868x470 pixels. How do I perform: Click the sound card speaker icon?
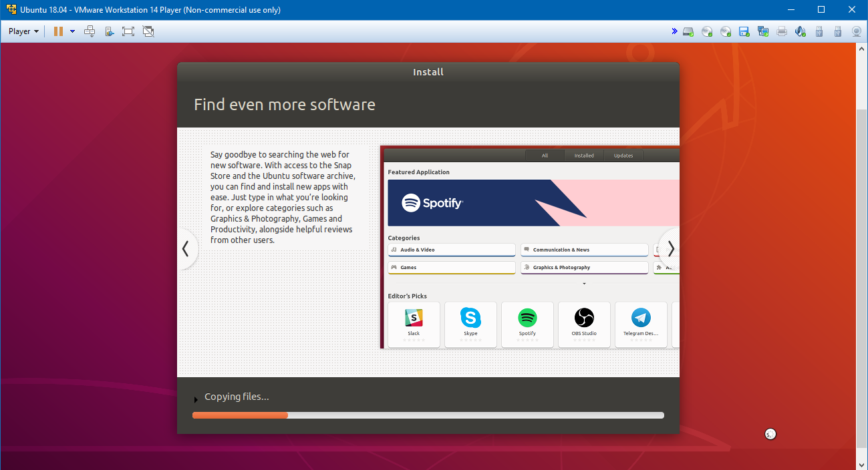tap(801, 31)
